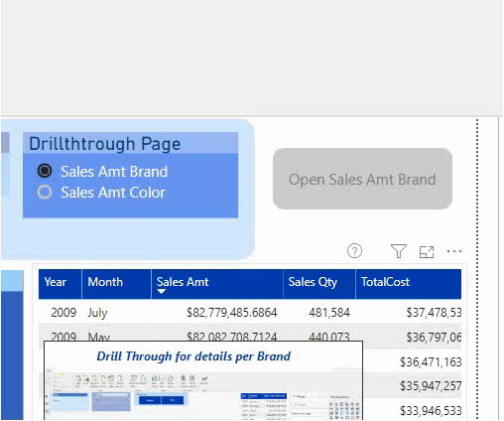Screen dimensions: 504x421
Task: Click the Drill Through tooltip thumbnail image
Action: point(203,394)
